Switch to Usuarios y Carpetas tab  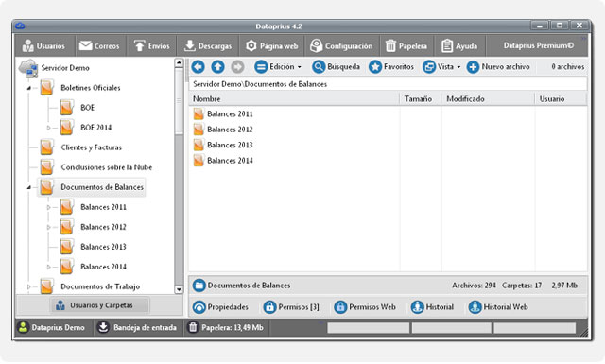click(x=99, y=305)
